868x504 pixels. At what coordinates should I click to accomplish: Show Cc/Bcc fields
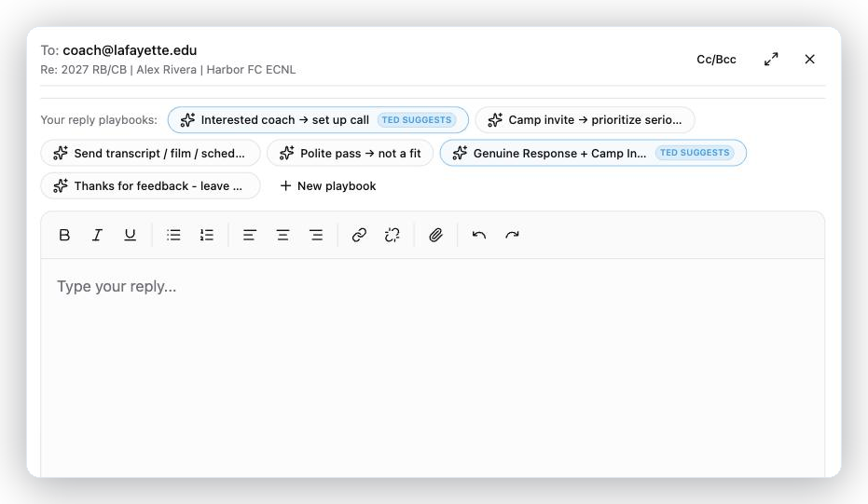[716, 60]
